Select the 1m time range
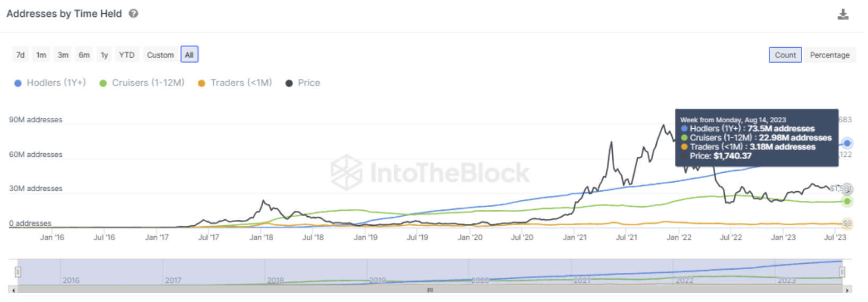This screenshot has width=868, height=302. pyautogui.click(x=41, y=55)
